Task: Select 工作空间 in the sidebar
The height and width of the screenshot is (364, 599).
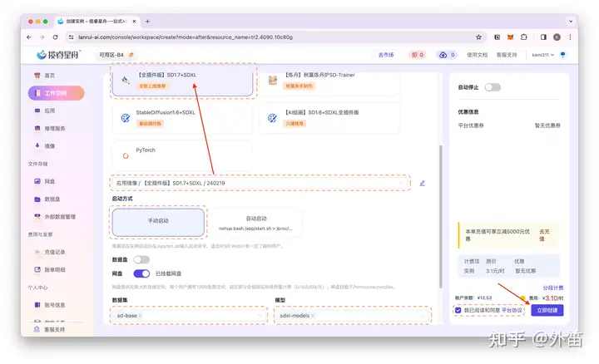Action: tap(57, 93)
